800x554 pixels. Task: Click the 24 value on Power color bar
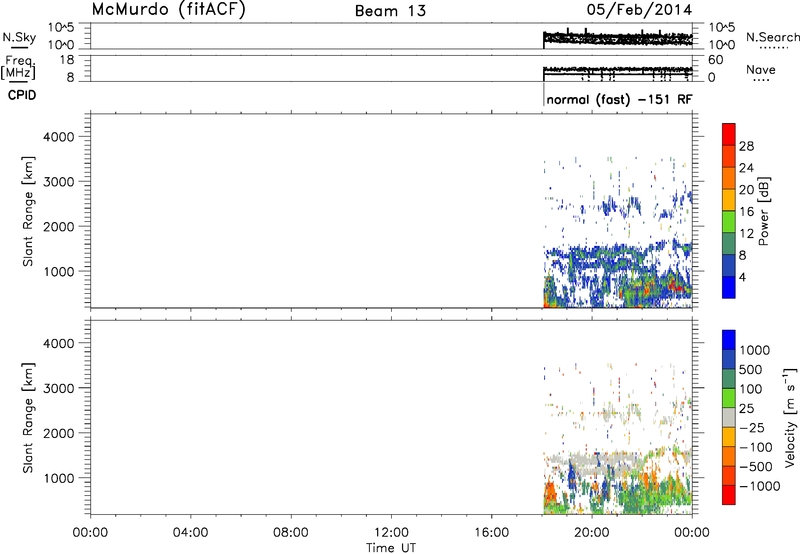[746, 168]
